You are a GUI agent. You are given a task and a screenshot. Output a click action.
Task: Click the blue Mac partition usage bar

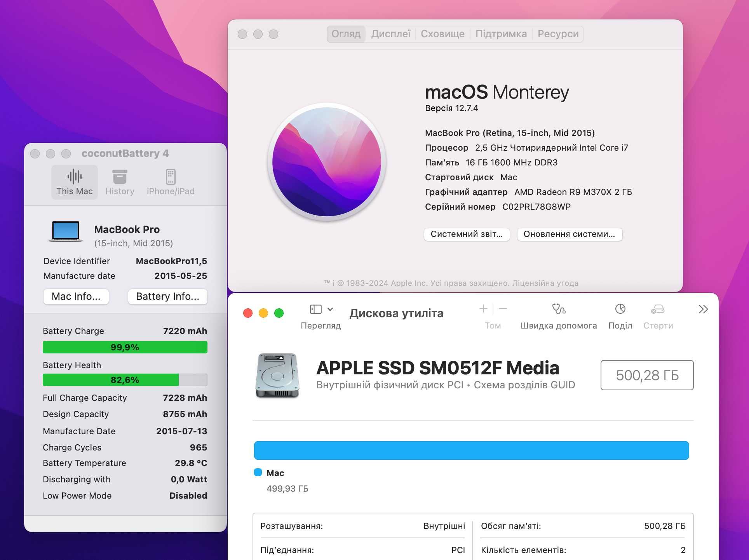point(471,450)
